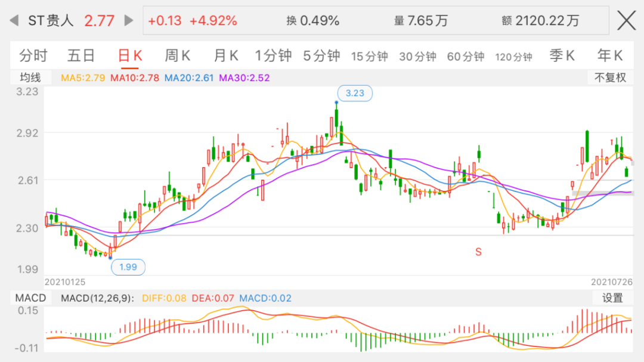Image resolution: width=644 pixels, height=362 pixels.
Task: Switch to 5分钟 chart
Action: coord(321,56)
